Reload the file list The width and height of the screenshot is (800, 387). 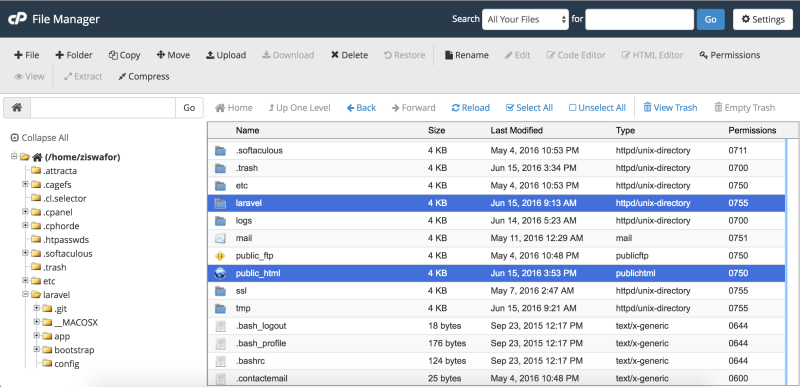click(470, 108)
